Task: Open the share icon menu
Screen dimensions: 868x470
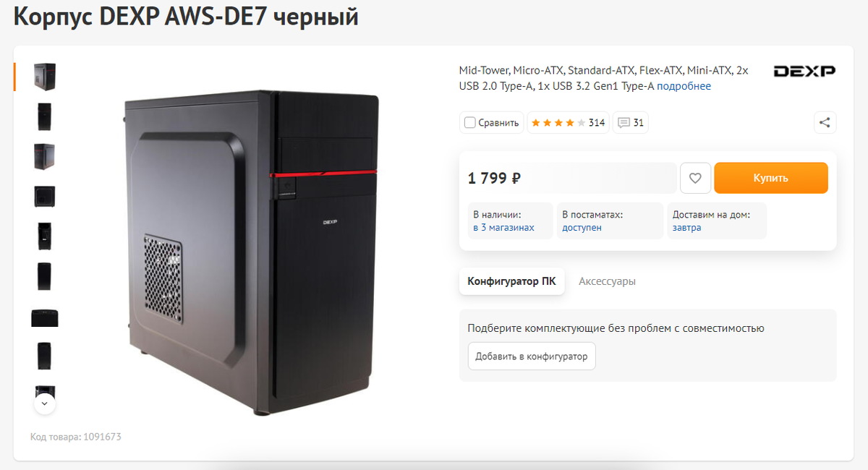Action: click(x=825, y=122)
